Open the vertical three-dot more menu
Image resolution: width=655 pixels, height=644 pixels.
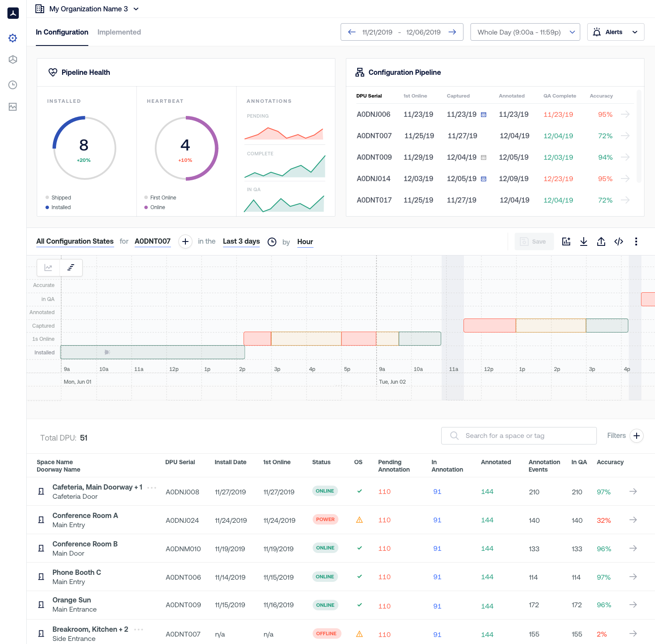point(636,241)
